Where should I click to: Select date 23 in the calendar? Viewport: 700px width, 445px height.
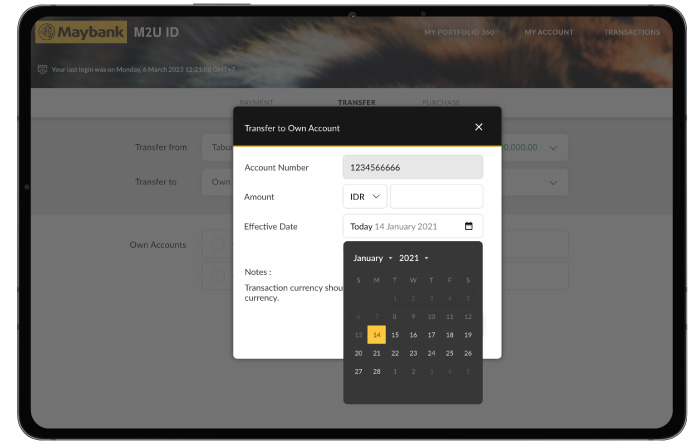click(413, 353)
